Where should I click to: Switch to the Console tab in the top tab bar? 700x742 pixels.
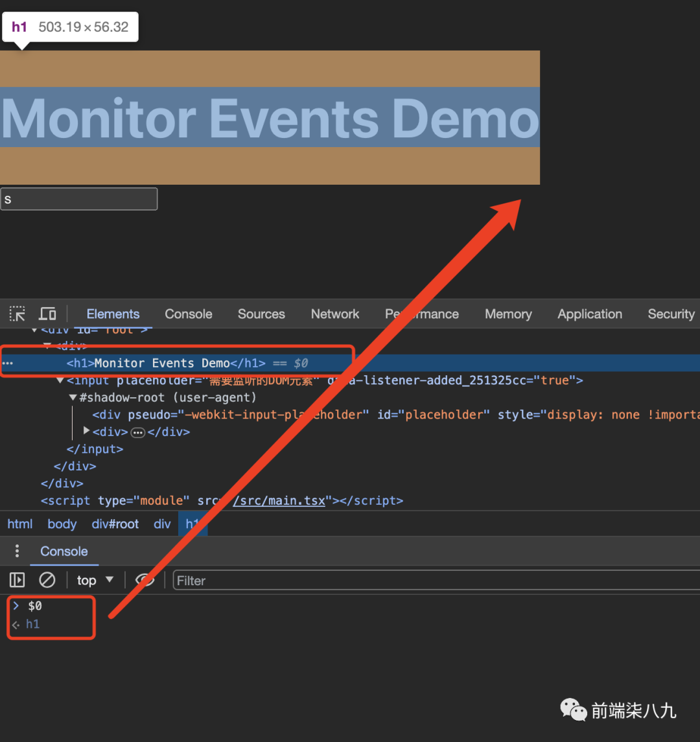pos(189,314)
